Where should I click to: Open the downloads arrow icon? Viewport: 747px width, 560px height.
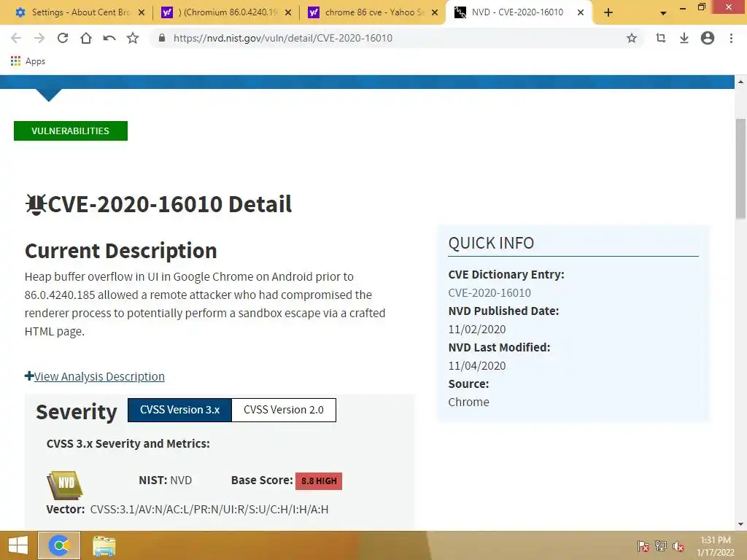(684, 38)
